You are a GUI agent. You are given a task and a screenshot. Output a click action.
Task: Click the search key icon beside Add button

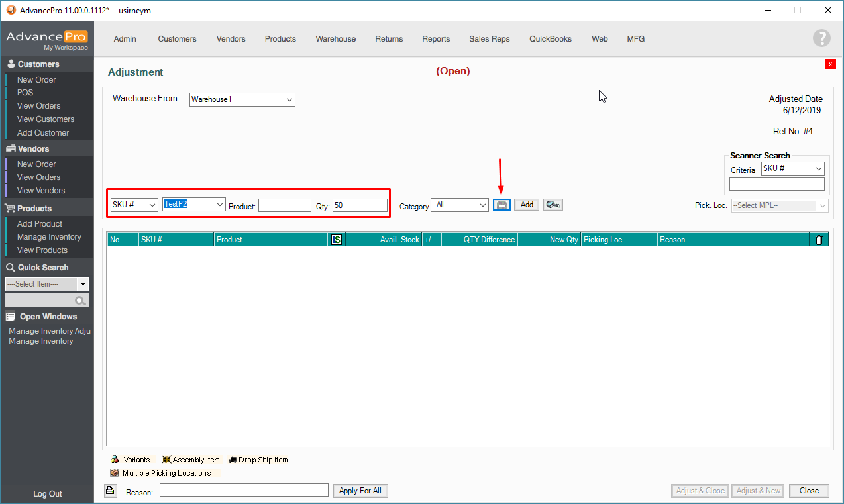point(553,204)
